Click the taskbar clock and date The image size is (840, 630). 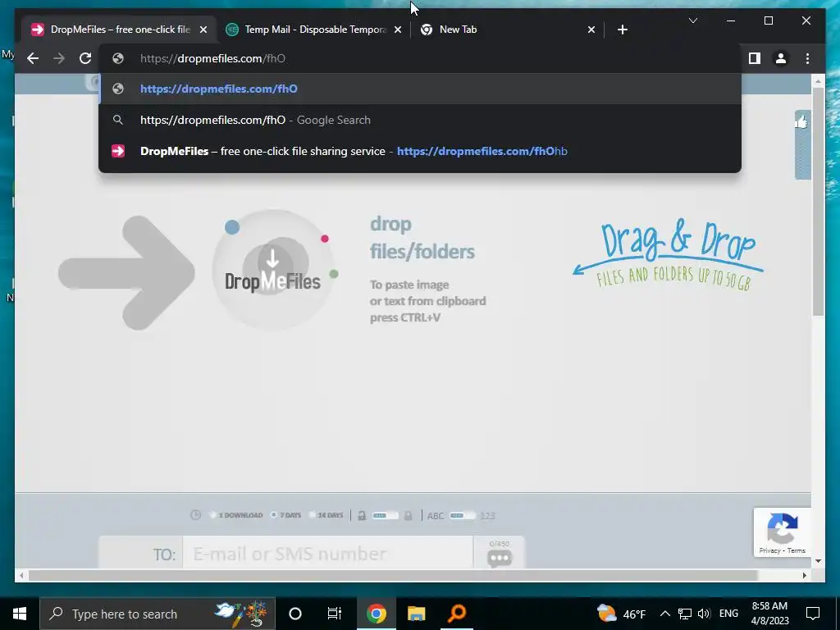[x=769, y=614]
